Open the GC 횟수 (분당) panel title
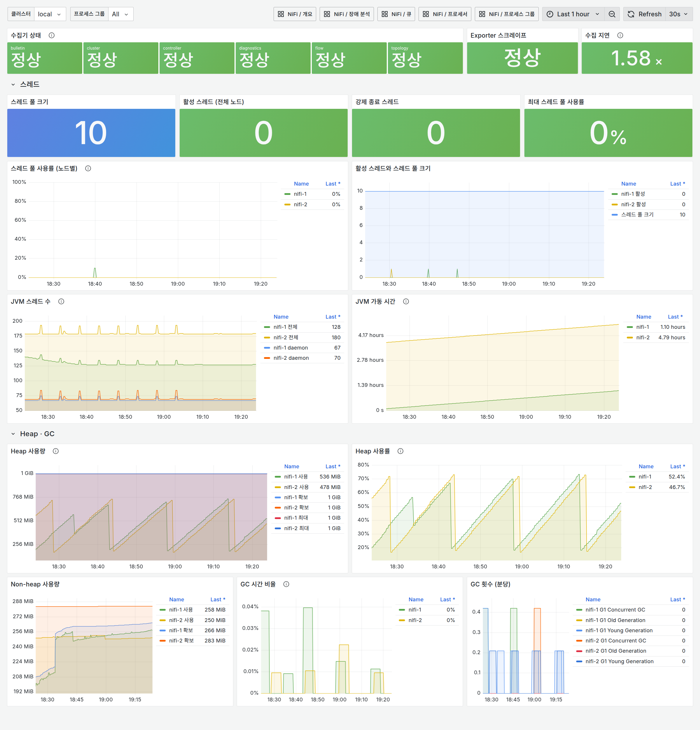The height and width of the screenshot is (730, 700). click(x=490, y=584)
